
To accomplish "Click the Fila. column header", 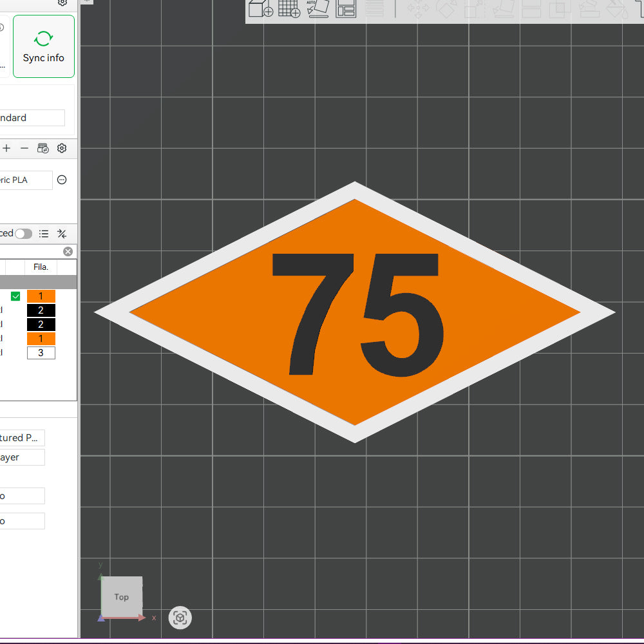I will pos(41,267).
